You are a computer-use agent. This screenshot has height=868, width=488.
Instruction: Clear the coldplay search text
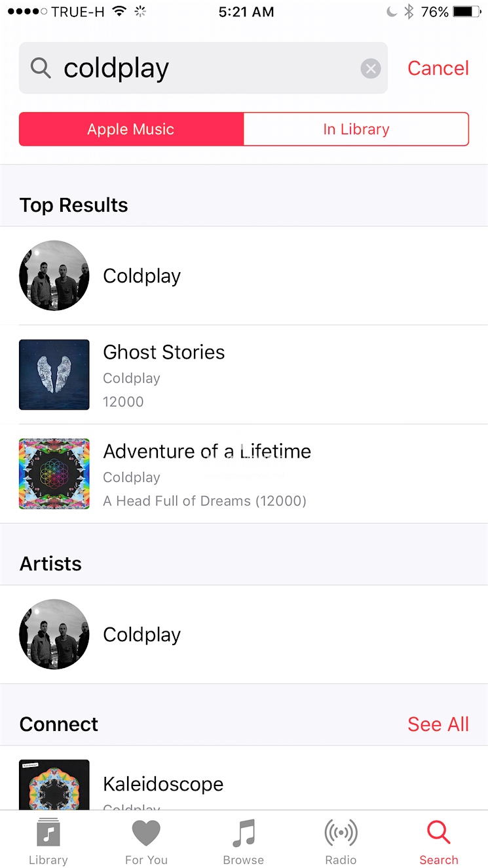(x=371, y=68)
